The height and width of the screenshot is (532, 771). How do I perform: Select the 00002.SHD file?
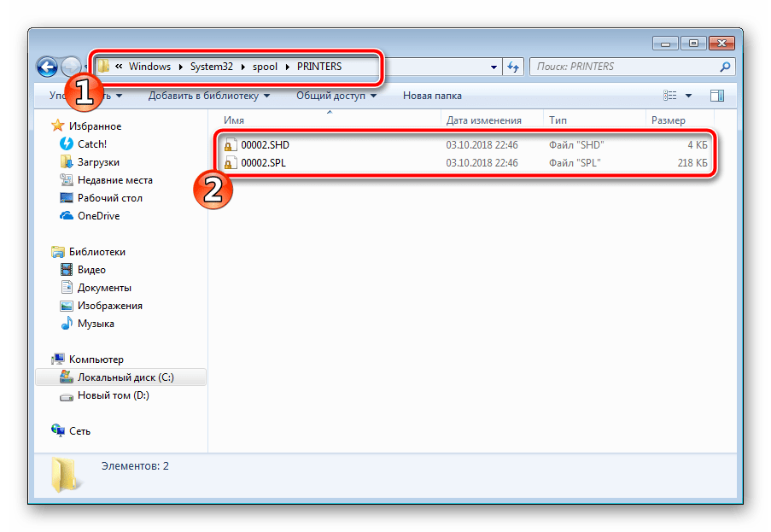(x=266, y=145)
